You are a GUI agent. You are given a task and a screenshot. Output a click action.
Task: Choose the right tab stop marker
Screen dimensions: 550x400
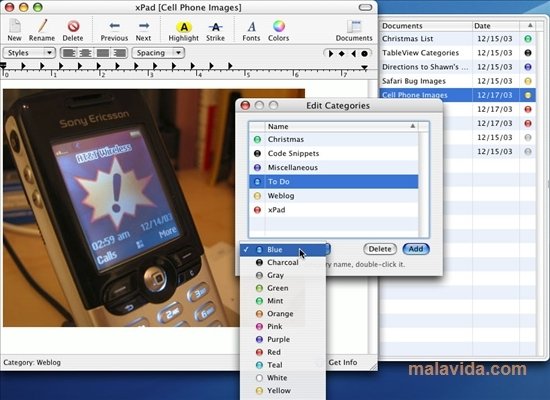pyautogui.click(x=353, y=53)
